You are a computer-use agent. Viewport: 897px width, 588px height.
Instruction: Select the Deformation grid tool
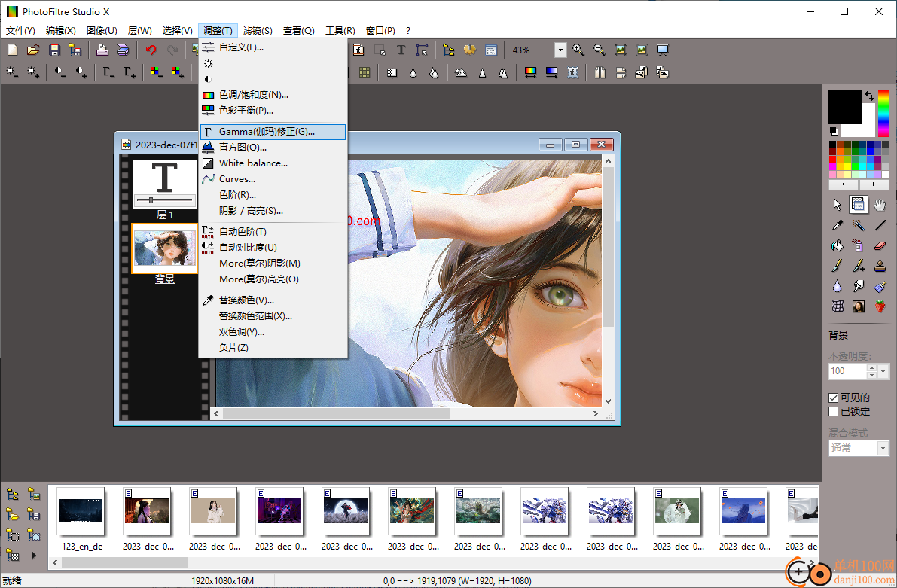click(838, 306)
